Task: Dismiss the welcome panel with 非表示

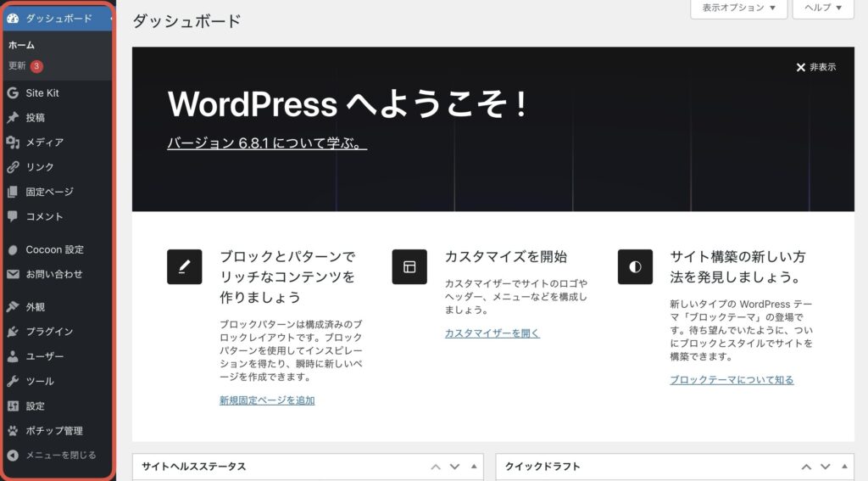Action: click(x=816, y=67)
